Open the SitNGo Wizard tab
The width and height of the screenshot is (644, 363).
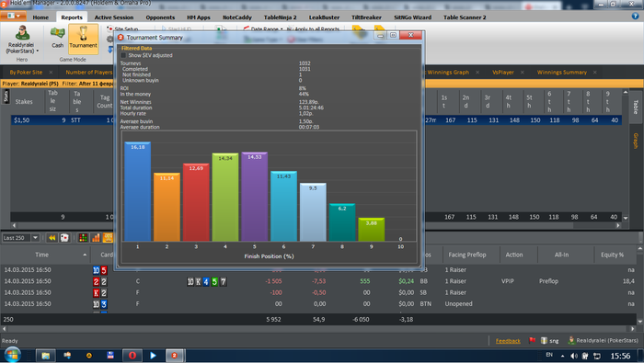412,17
